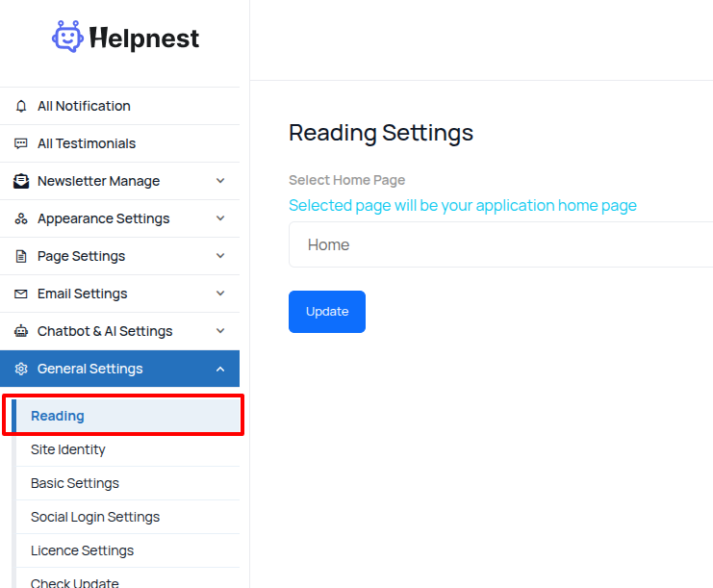
Task: Click the robot icon beside Chatbot & AI Settings
Action: (21, 331)
